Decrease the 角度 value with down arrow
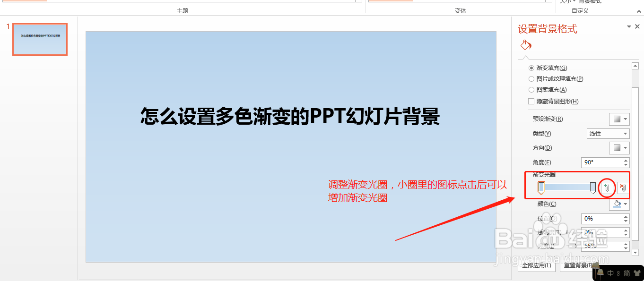This screenshot has width=644, height=281. 626,165
